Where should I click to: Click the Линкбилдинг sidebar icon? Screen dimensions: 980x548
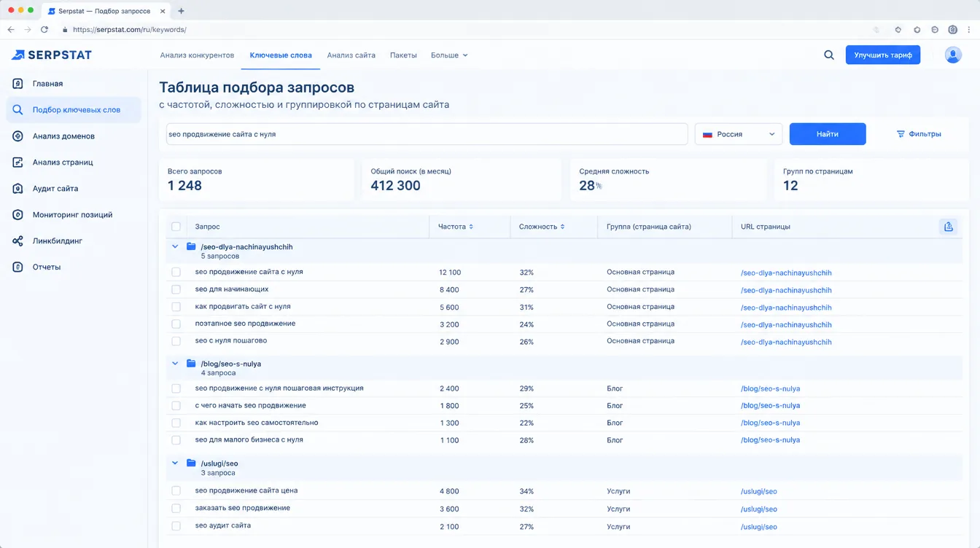click(17, 241)
